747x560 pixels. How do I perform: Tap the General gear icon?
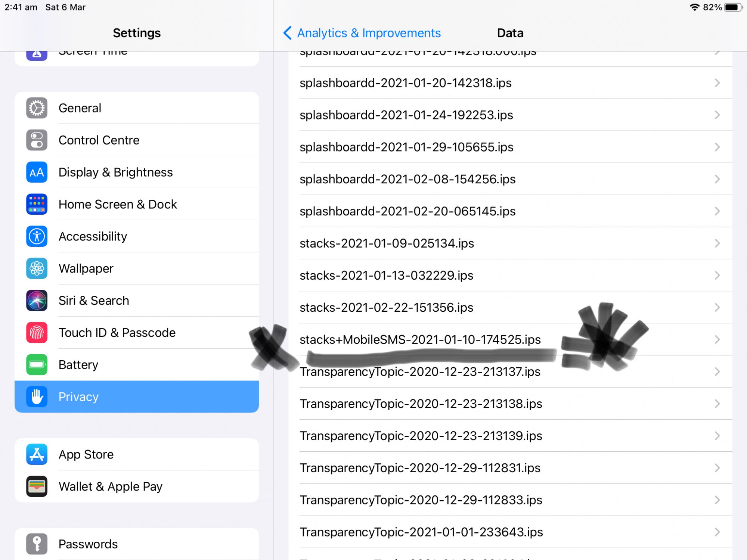(x=37, y=108)
